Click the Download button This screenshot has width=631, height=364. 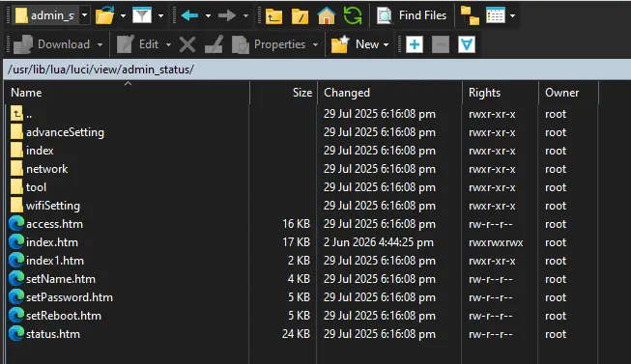click(x=51, y=44)
